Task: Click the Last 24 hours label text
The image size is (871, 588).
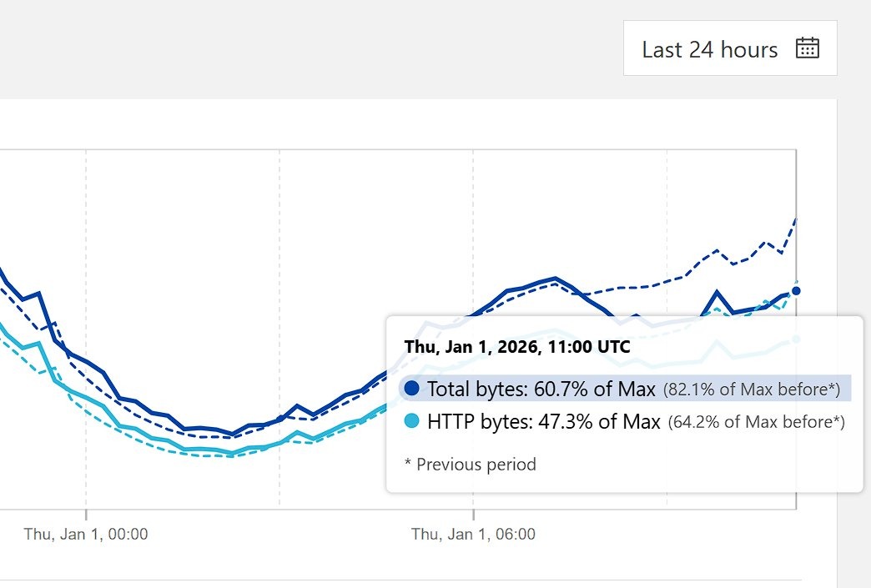Action: coord(709,49)
